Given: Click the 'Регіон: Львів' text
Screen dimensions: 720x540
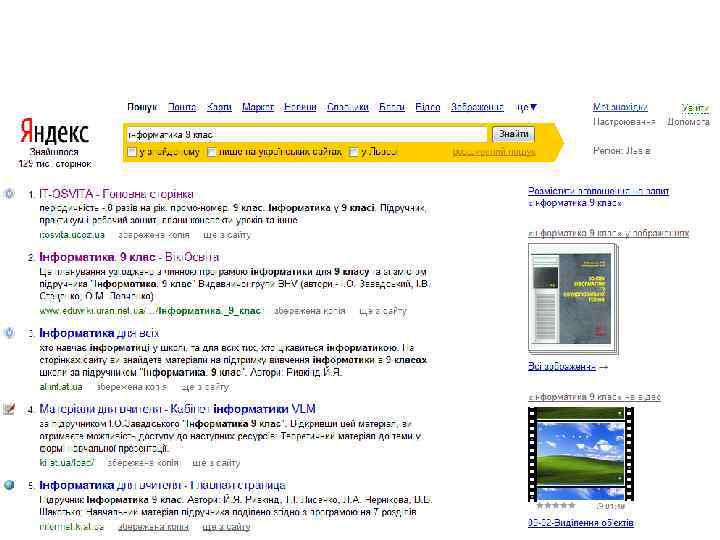Looking at the screenshot, I should [x=621, y=151].
